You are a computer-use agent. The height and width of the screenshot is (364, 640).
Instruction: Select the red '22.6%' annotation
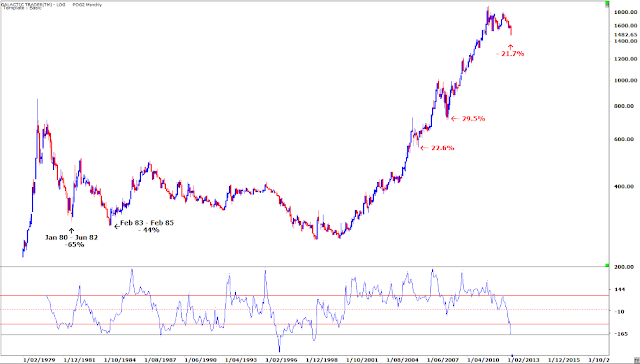[442, 148]
